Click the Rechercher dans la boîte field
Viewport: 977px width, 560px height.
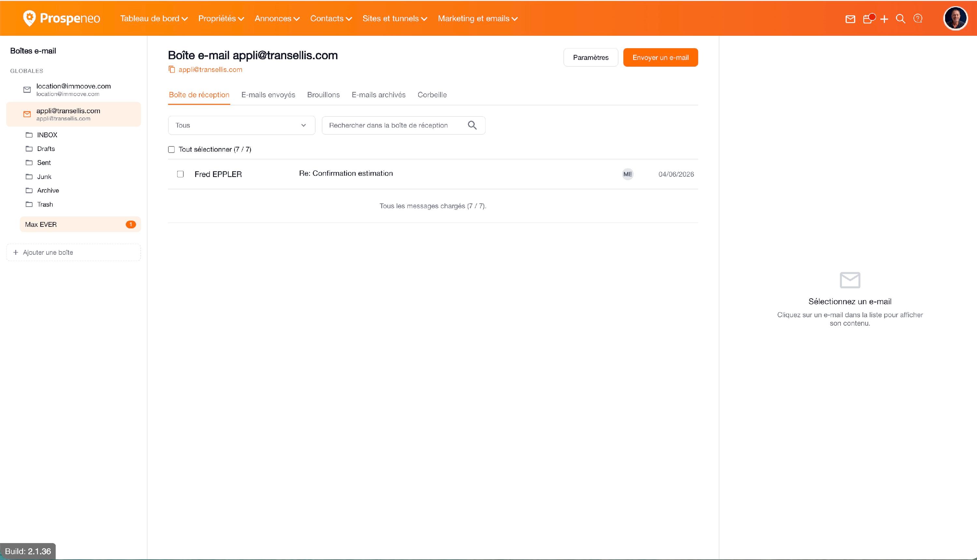[404, 125]
